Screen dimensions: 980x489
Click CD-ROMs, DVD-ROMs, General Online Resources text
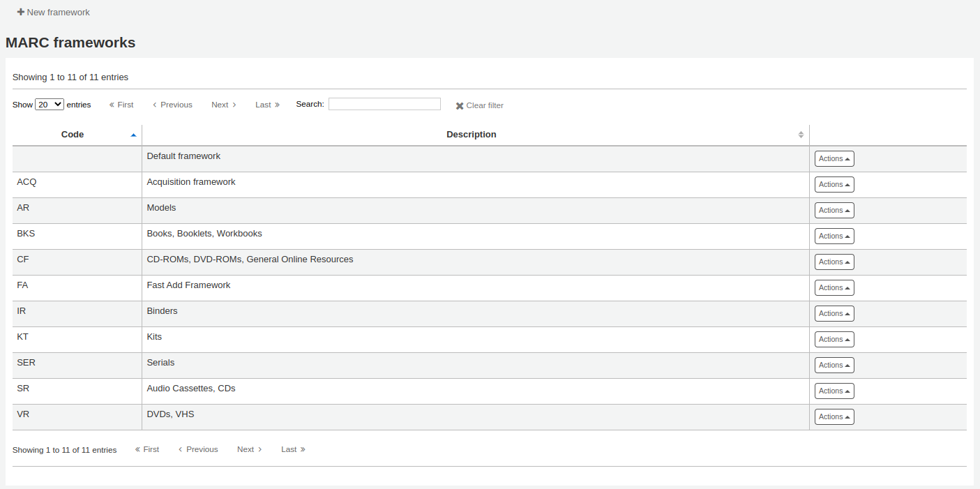coord(250,259)
